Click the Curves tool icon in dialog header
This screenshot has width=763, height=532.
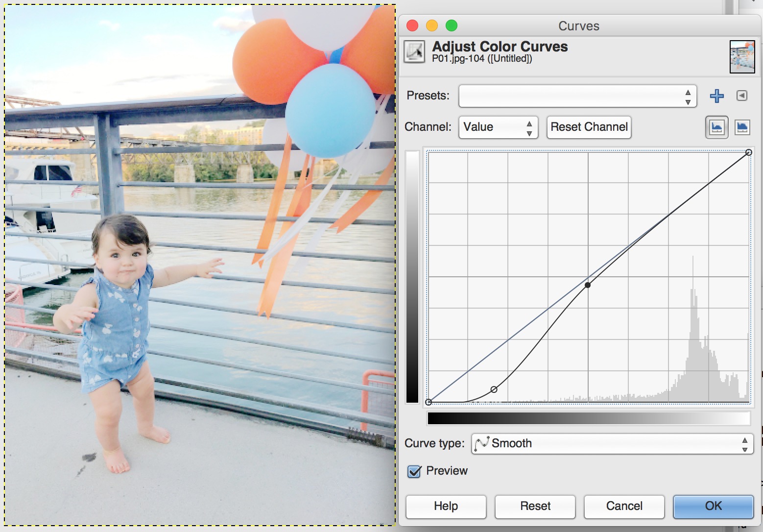tap(414, 51)
